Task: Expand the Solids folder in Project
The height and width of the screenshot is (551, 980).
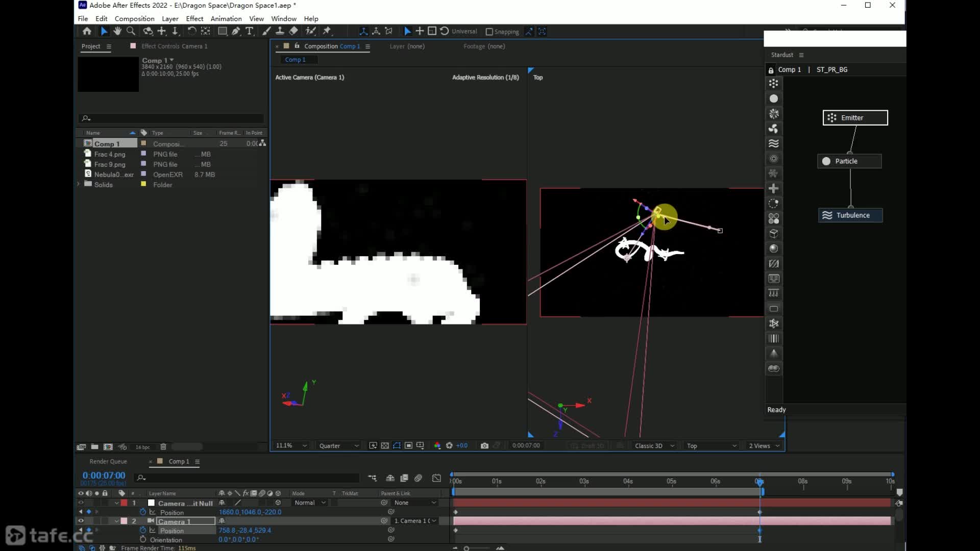Action: 79,185
